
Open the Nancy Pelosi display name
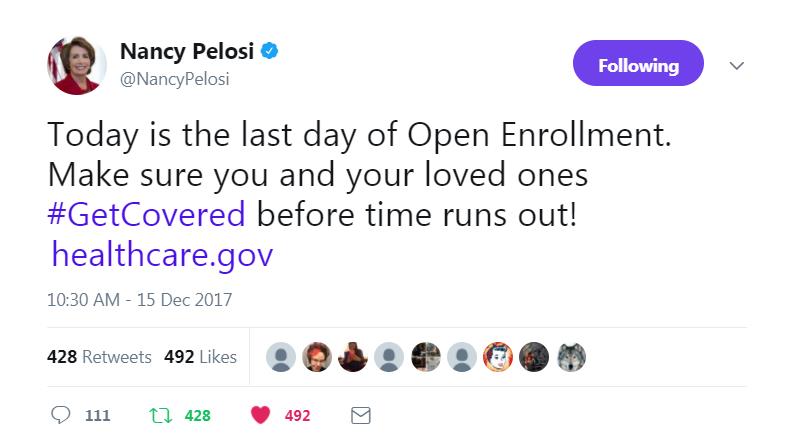tap(187, 51)
